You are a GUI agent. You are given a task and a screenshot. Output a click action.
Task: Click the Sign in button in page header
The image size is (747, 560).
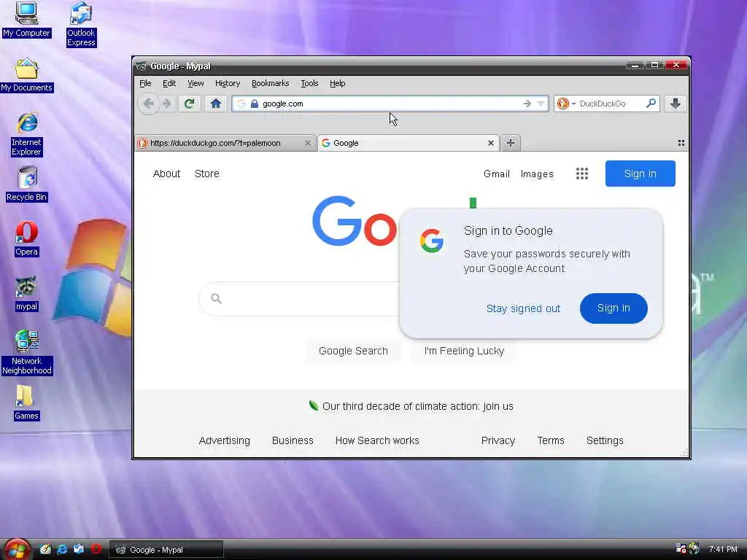(640, 174)
